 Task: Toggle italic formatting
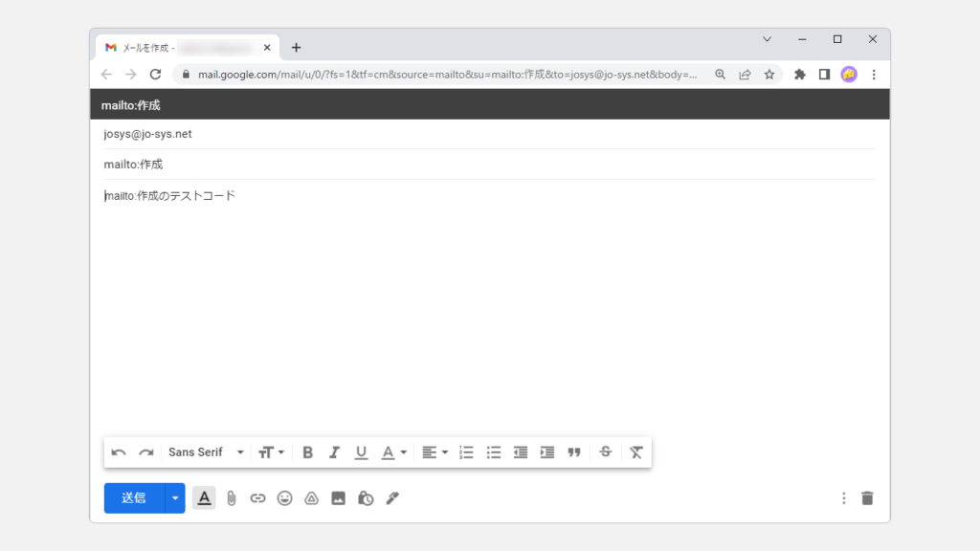[334, 452]
